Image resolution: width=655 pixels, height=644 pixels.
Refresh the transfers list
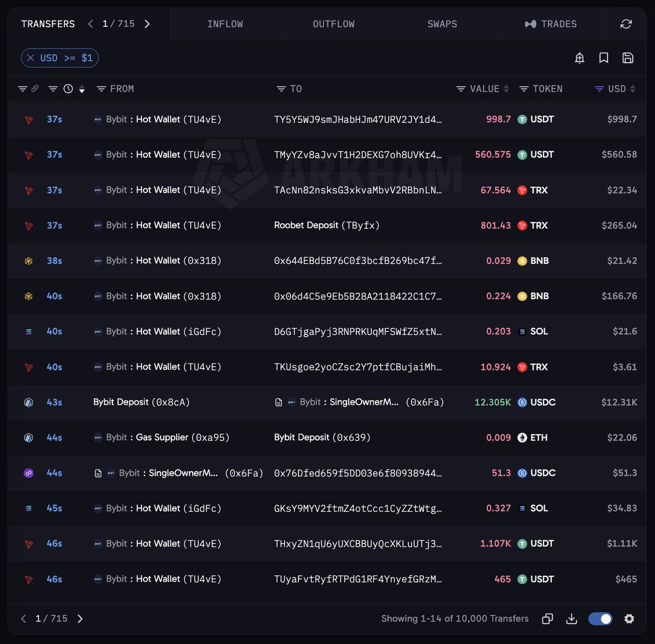(x=626, y=24)
